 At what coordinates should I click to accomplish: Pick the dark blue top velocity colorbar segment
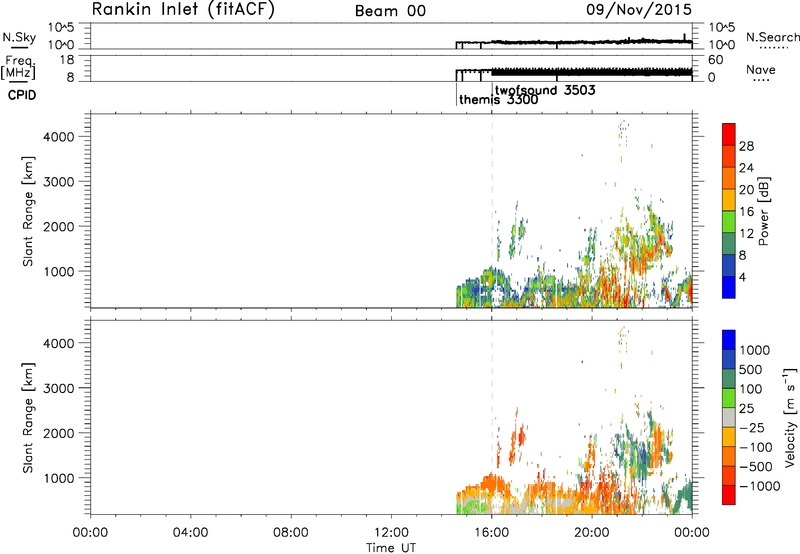coord(729,340)
